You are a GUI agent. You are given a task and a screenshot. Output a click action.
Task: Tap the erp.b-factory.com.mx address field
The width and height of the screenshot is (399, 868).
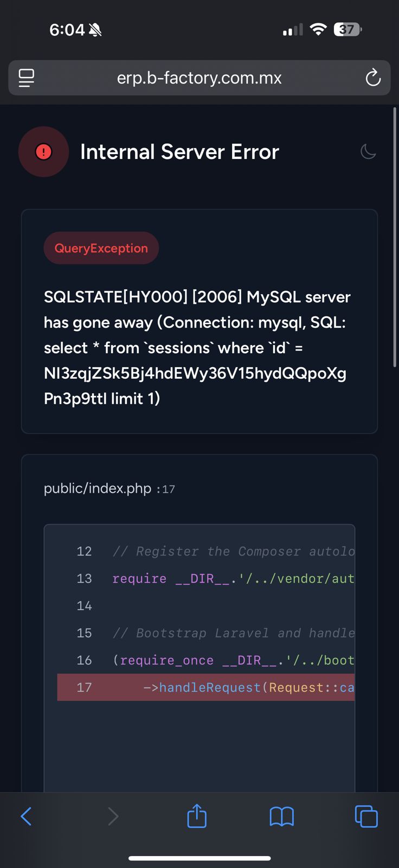[x=199, y=78]
